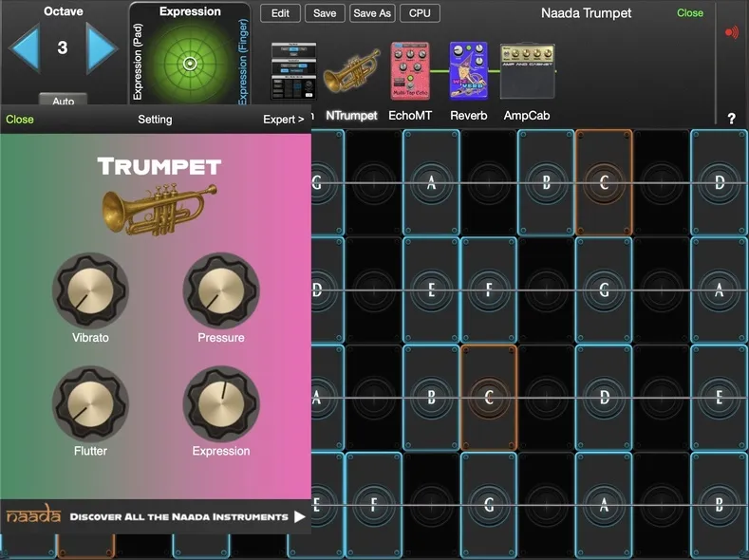Adjust the Expression knob
749x560 pixels.
tap(221, 404)
